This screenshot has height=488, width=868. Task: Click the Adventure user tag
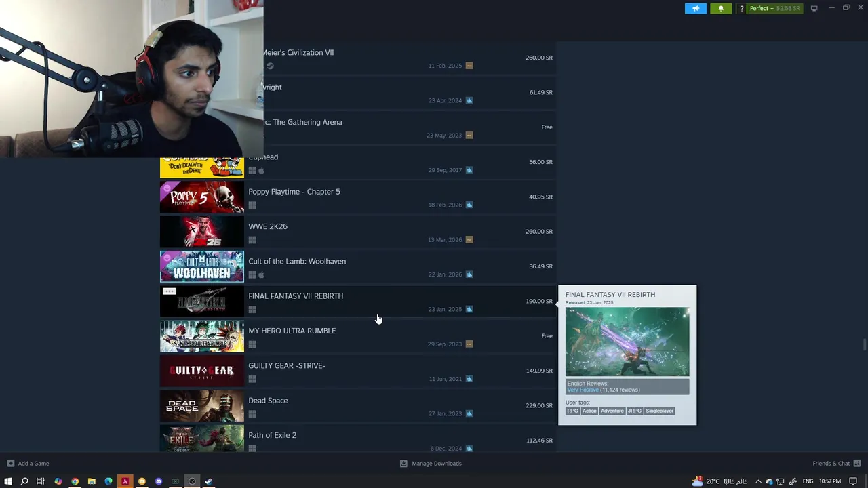(612, 411)
